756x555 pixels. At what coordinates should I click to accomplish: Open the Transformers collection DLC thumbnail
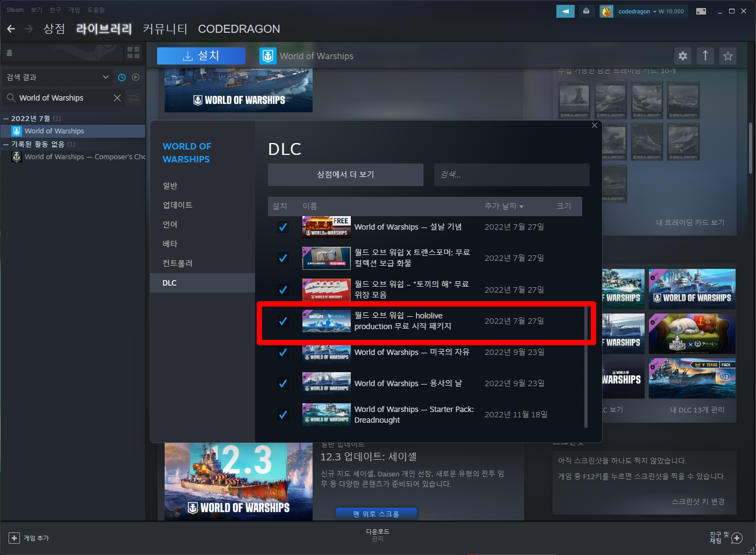pyautogui.click(x=327, y=258)
